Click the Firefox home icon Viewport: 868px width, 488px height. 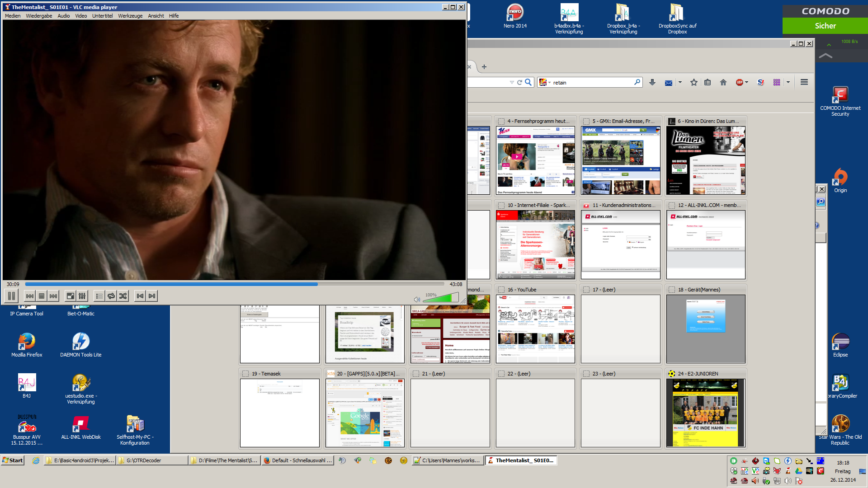[723, 82]
